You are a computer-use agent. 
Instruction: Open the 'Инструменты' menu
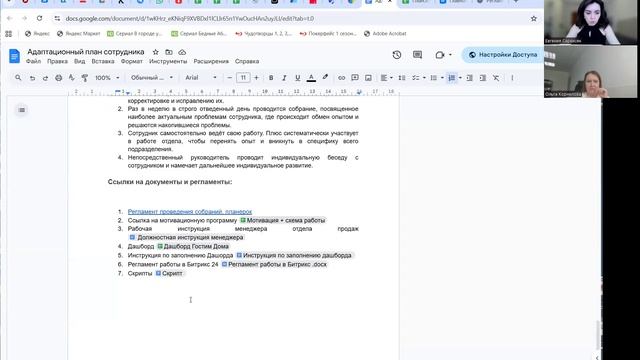168,61
